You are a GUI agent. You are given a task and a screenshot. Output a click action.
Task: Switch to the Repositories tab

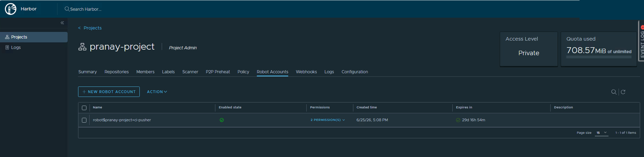116,72
